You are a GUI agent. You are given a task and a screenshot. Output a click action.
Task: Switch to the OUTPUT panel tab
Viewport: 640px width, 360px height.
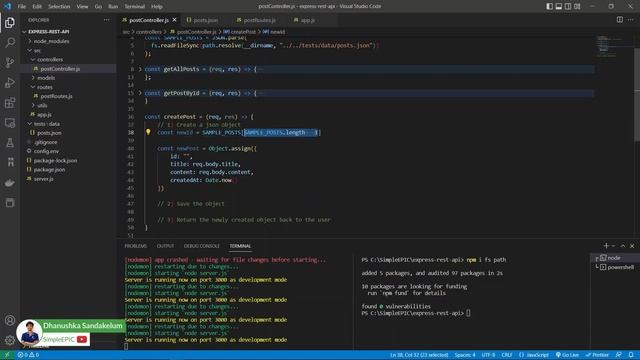(x=165, y=246)
